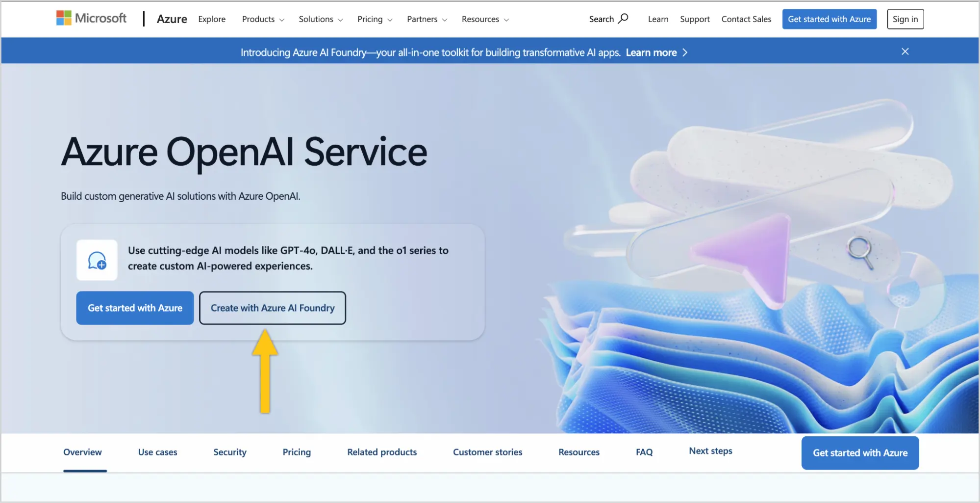Open the Explore menu item
980x503 pixels.
click(212, 19)
